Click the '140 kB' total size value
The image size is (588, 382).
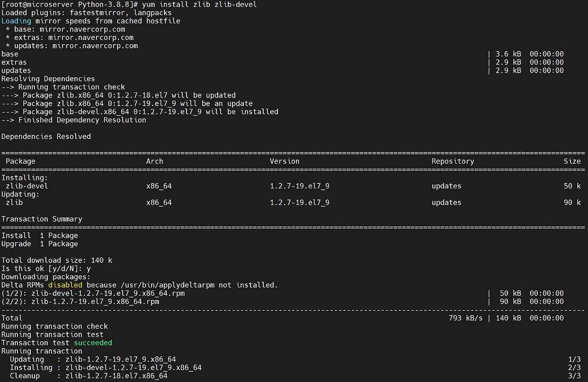pyautogui.click(x=508, y=318)
